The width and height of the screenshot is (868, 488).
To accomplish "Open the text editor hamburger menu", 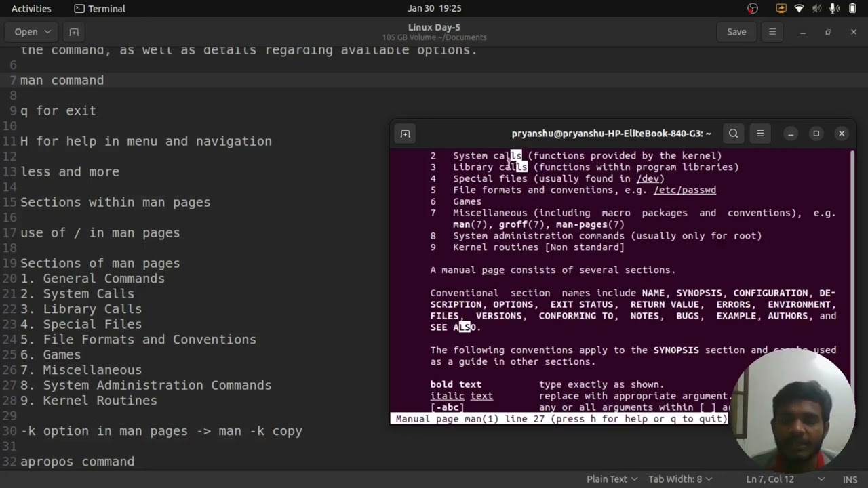I will click(772, 32).
